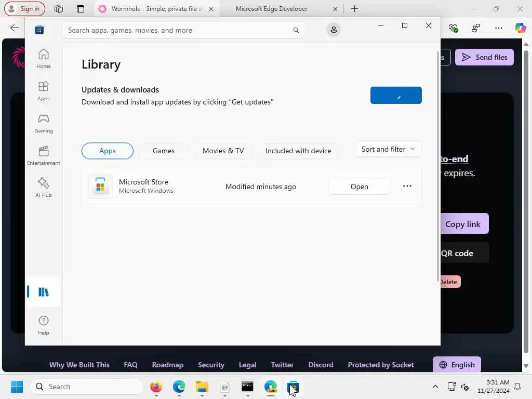Click the blue Get updates button
Screen dimensions: 532x399
[x=396, y=96]
